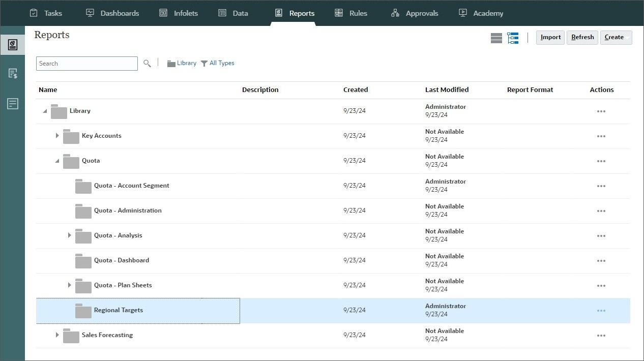Screen dimensions: 644x361
Task: Expand the Key Accounts folder
Action: 57,136
